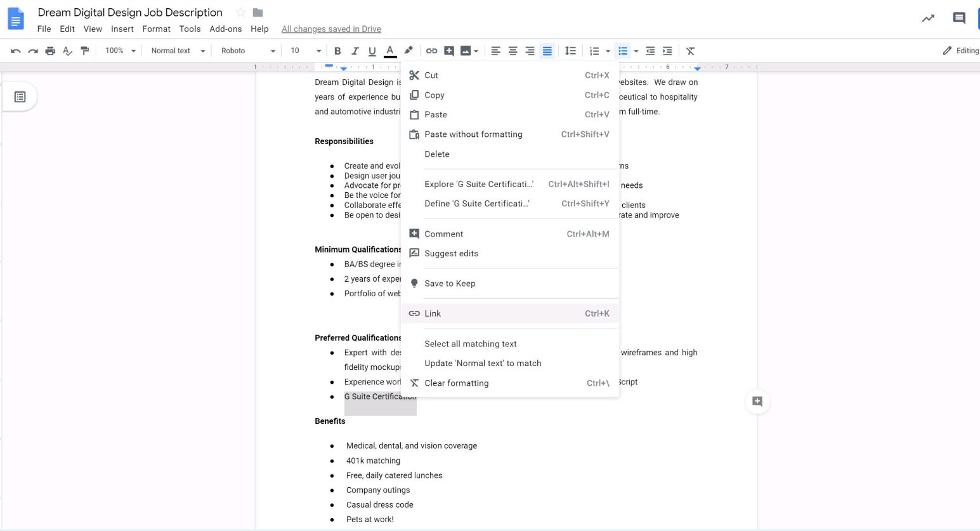The height and width of the screenshot is (531, 980).
Task: Click the Redo arrow icon
Action: tap(33, 51)
